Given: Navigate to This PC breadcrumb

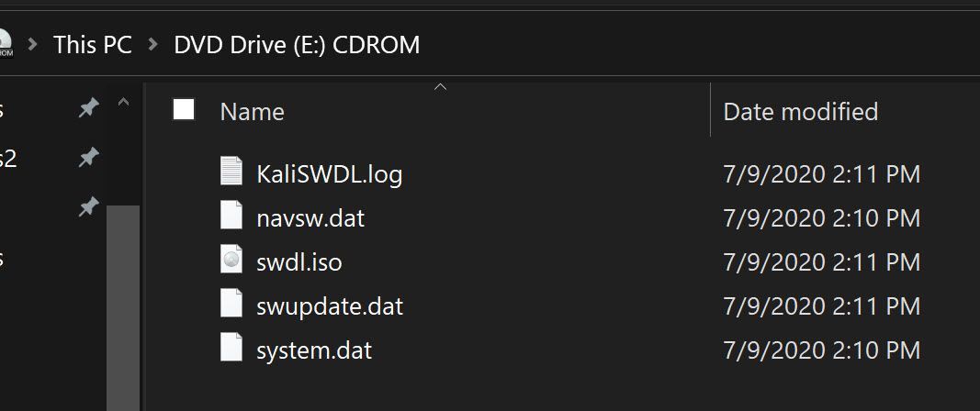Looking at the screenshot, I should point(93,44).
